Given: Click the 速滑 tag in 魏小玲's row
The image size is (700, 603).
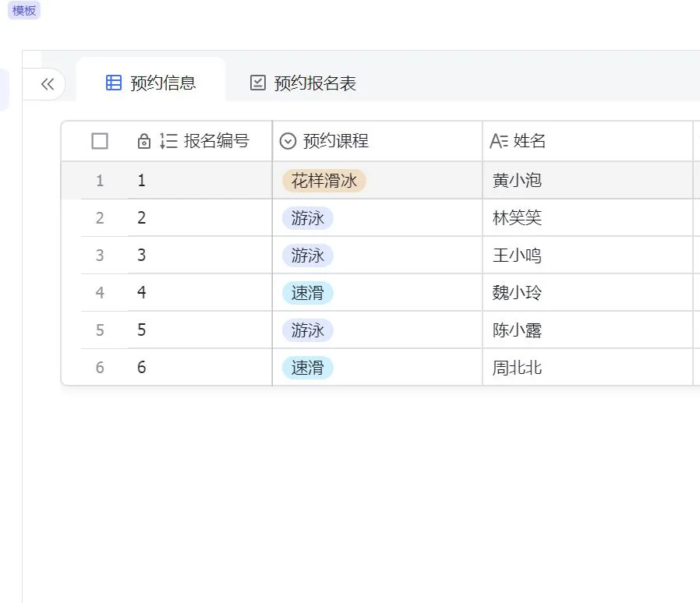Looking at the screenshot, I should (308, 293).
